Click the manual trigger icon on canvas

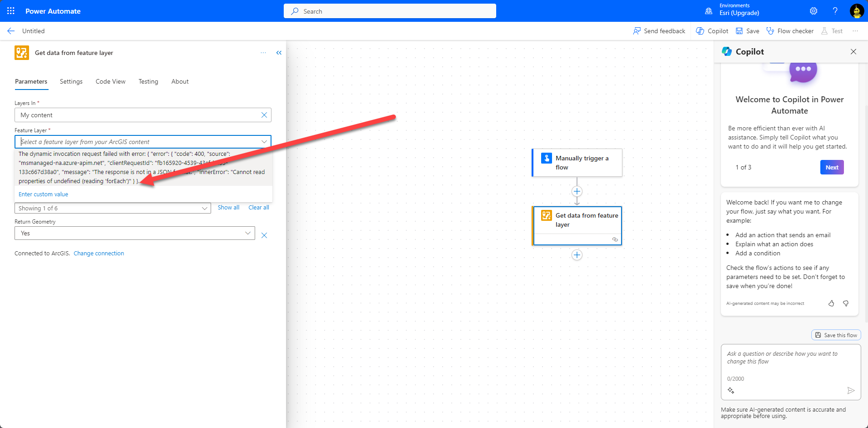point(547,158)
